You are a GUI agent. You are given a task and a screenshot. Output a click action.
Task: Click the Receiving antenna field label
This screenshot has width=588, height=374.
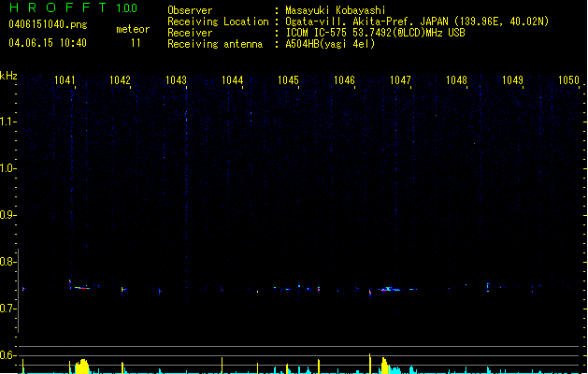[x=215, y=44]
